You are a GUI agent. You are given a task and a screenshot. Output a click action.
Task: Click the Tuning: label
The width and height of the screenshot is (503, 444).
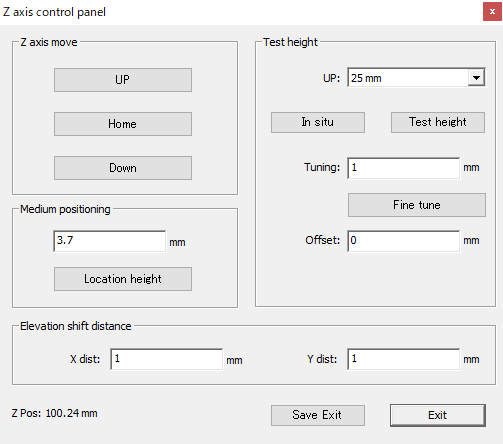pos(322,167)
